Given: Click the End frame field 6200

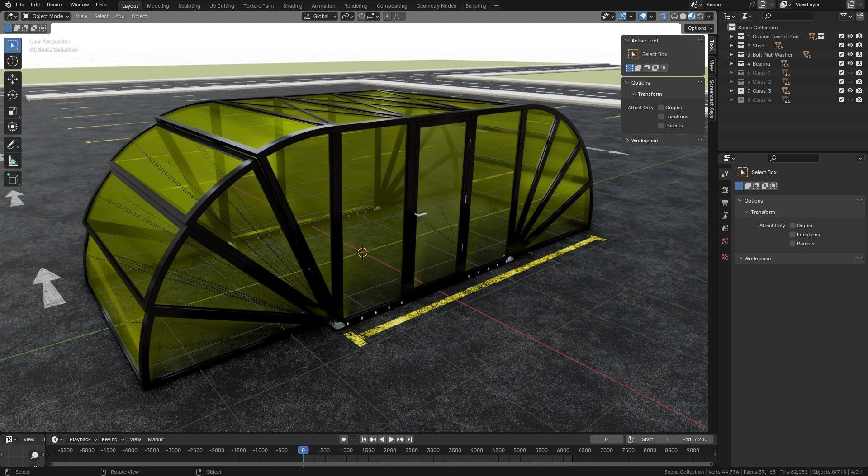Looking at the screenshot, I should pyautogui.click(x=694, y=439).
